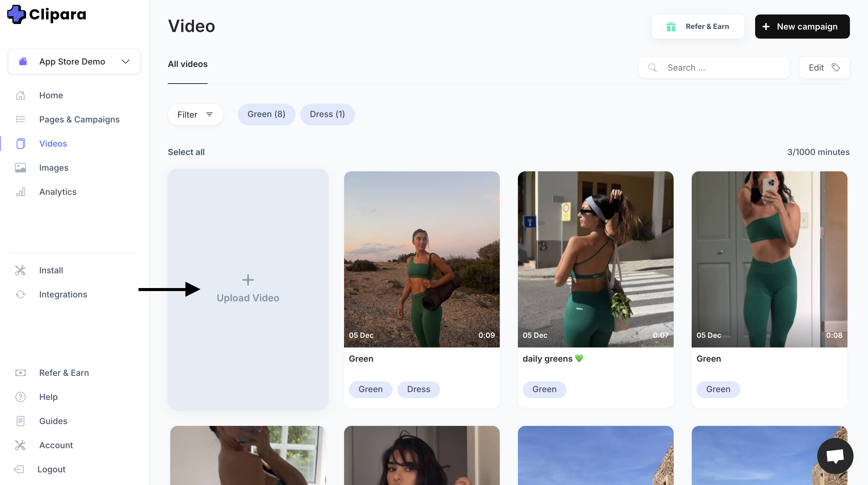This screenshot has width=868, height=485.
Task: Click the green gift icon
Action: click(671, 27)
